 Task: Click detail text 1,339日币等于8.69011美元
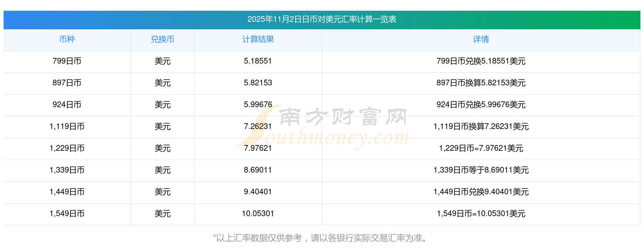pyautogui.click(x=481, y=170)
